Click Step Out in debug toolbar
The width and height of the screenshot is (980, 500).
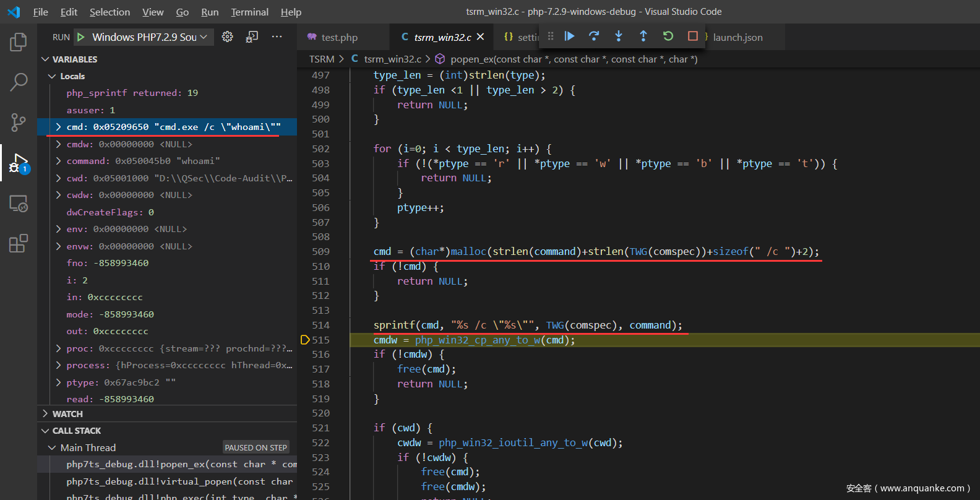point(643,37)
